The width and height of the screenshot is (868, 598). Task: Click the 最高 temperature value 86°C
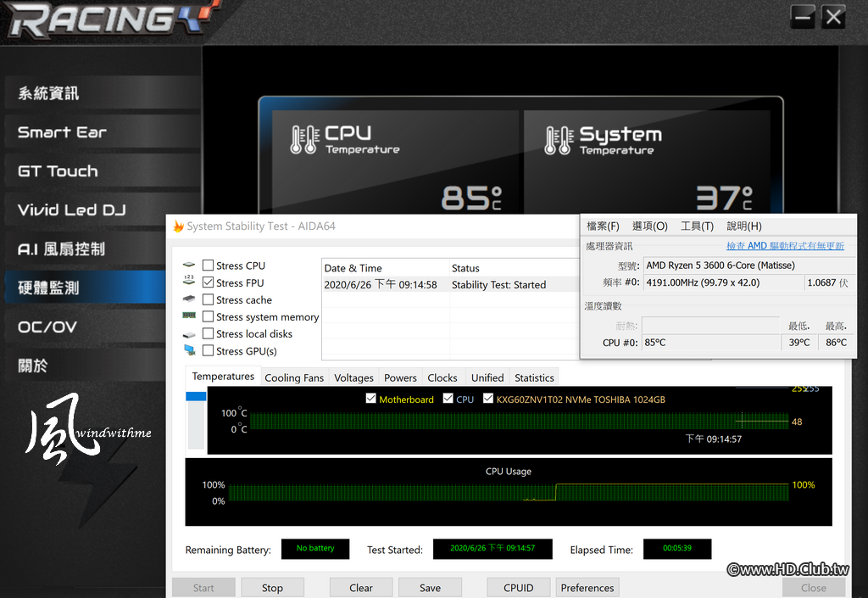[x=836, y=342]
